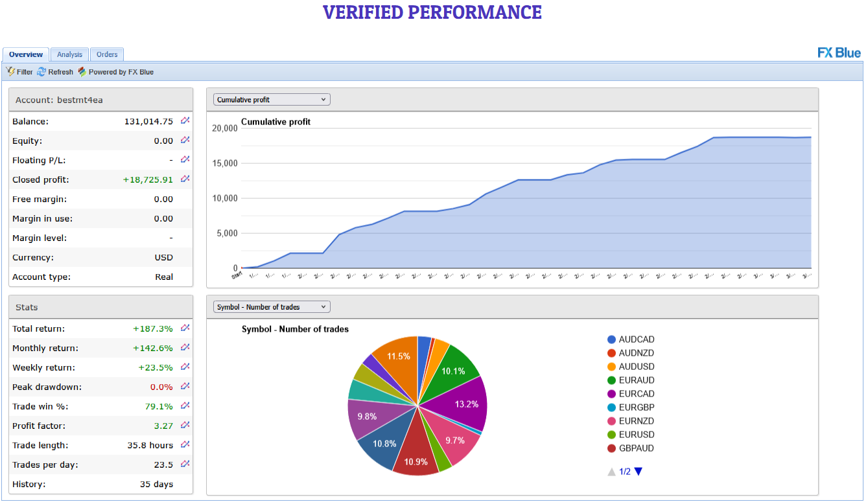Open chart icon beside Closed profit

(x=185, y=179)
